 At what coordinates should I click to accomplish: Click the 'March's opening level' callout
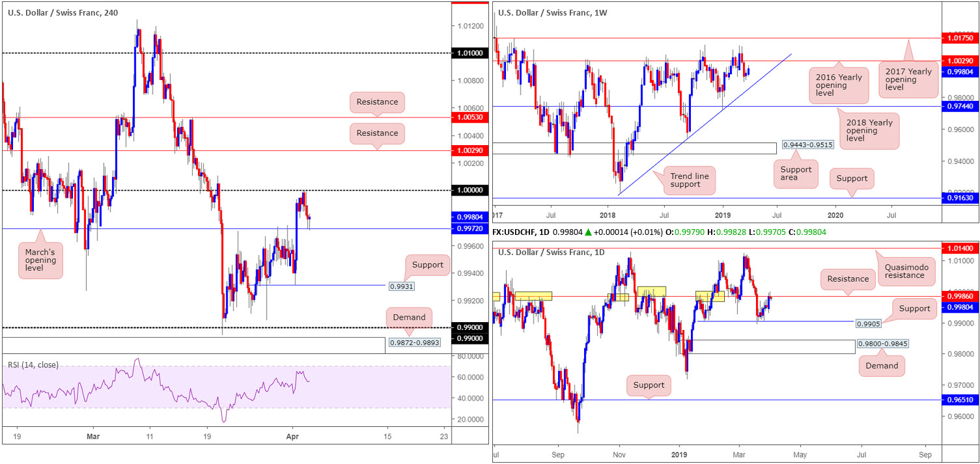[x=41, y=260]
